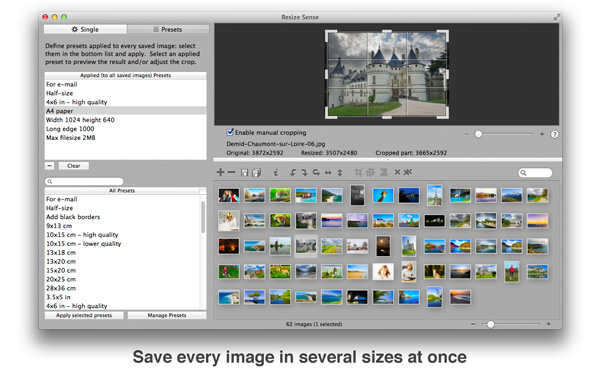
Task: Switch to the Presets tab
Action: [168, 29]
